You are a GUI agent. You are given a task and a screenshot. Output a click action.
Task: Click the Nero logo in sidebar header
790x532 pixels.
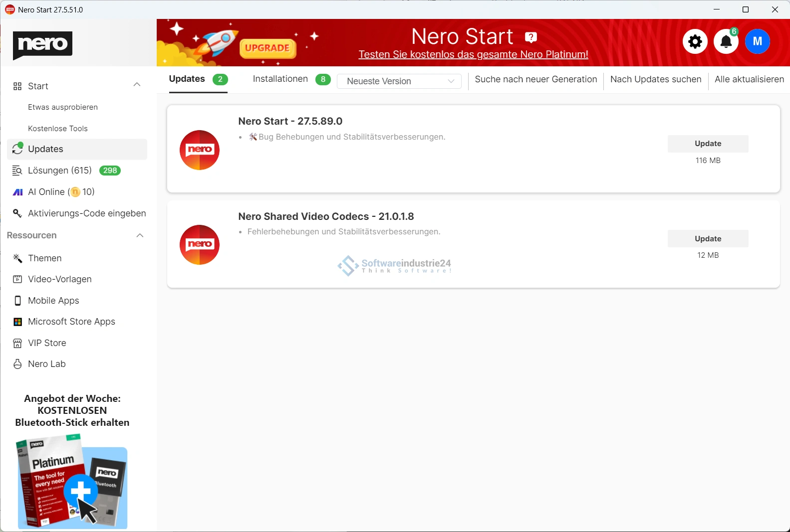tap(42, 44)
